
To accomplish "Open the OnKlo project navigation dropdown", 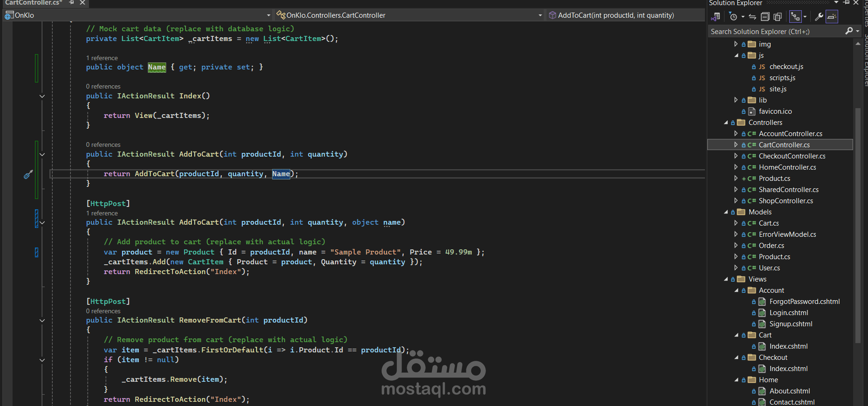I will coord(268,15).
